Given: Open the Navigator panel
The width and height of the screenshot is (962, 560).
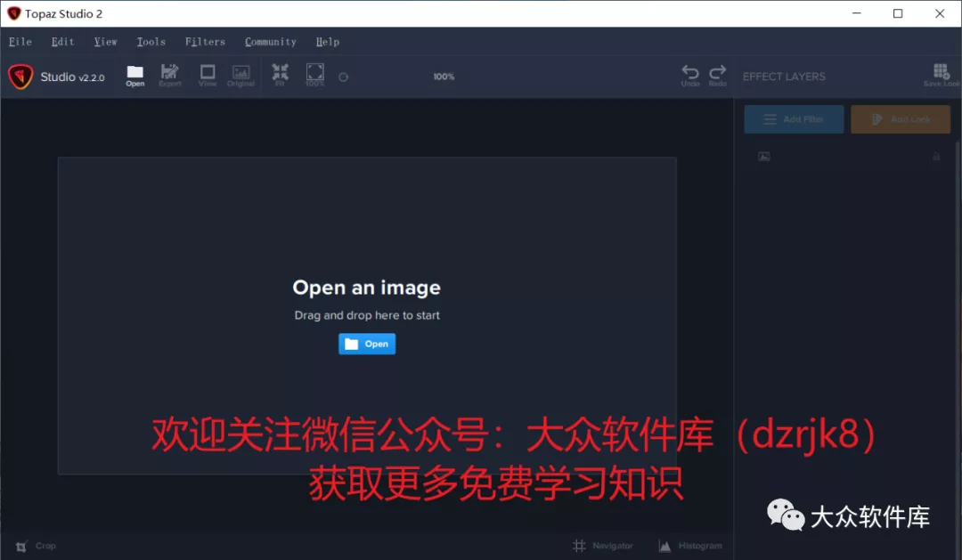Looking at the screenshot, I should coord(604,545).
